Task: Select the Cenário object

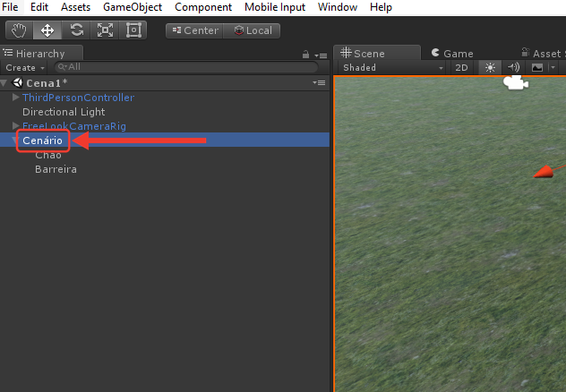Action: (x=43, y=141)
